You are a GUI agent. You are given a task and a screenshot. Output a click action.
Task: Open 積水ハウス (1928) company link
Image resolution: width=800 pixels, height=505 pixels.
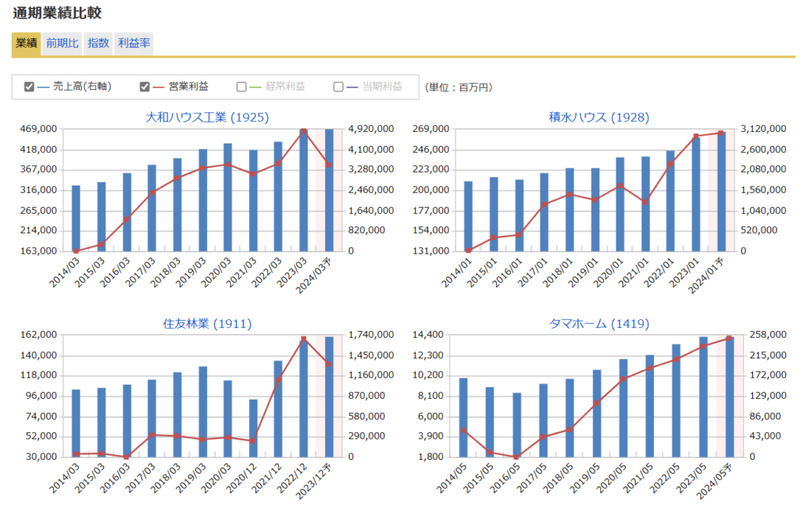point(599,117)
